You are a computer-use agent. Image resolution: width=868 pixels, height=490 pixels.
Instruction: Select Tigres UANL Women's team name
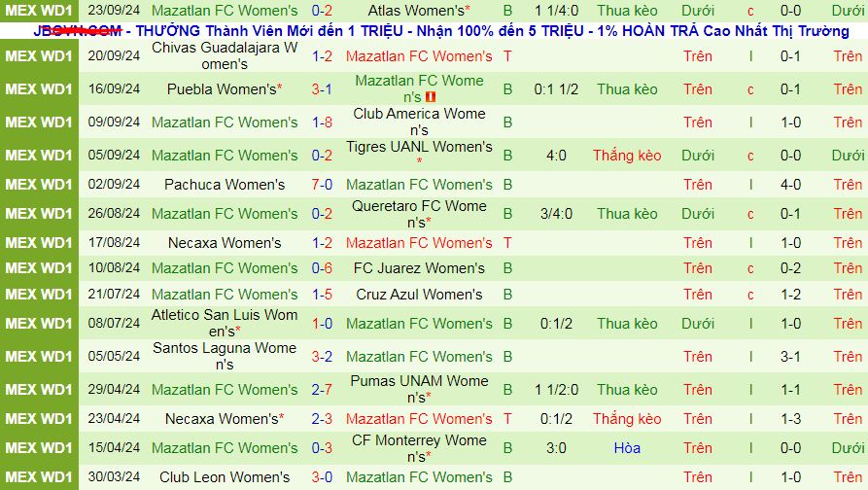click(x=419, y=148)
